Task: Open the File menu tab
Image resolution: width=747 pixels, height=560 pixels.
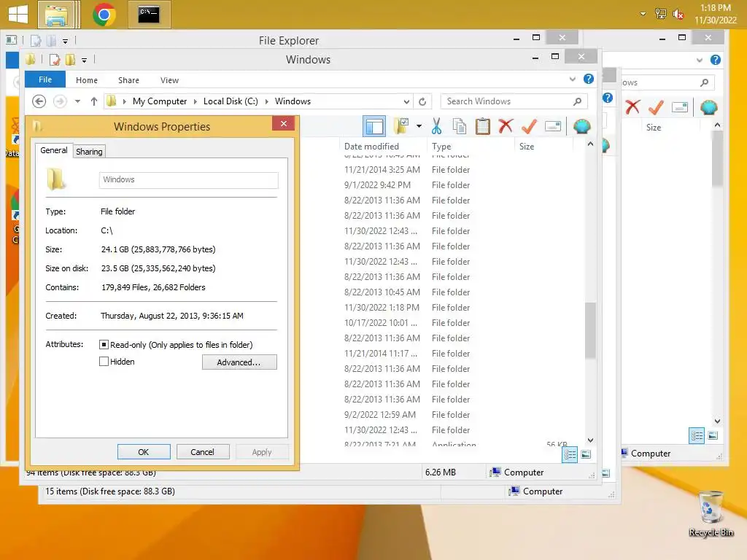Action: [45, 79]
